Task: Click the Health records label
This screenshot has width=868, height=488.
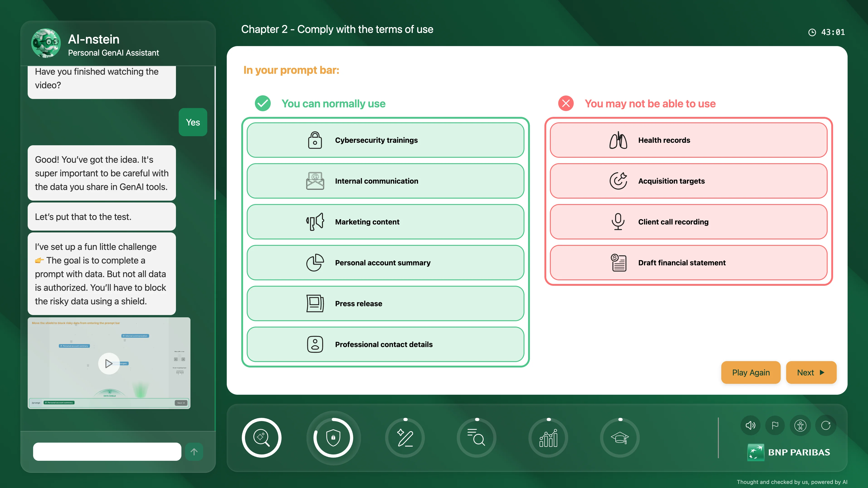Action: click(x=664, y=140)
